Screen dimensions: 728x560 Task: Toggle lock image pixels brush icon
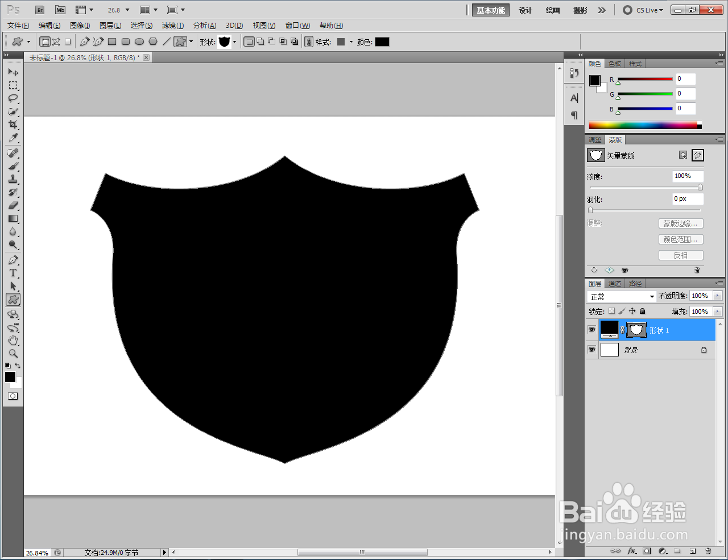[622, 311]
